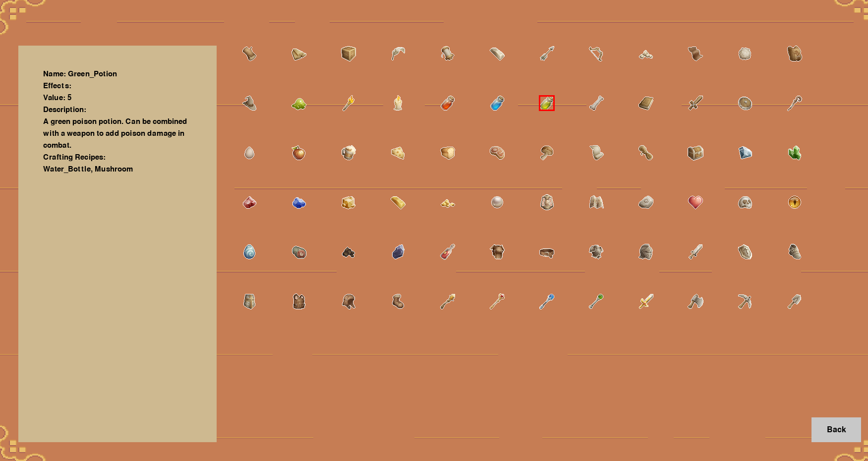Select the cheese wedge item
This screenshot has height=461, width=868.
tap(398, 153)
